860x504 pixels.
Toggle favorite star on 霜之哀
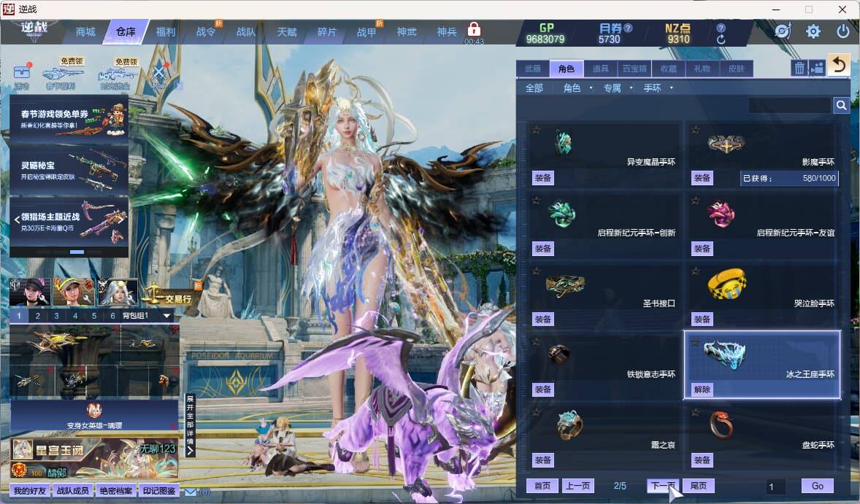(537, 413)
